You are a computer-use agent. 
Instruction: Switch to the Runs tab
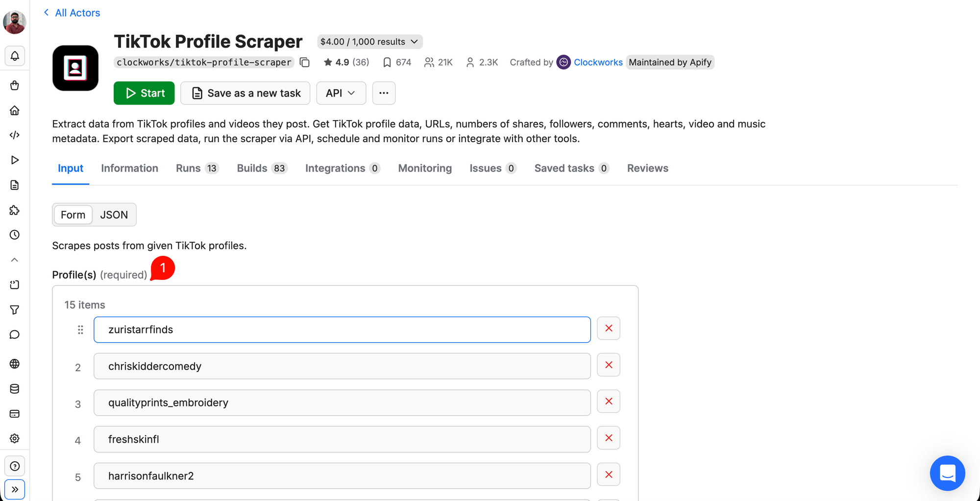pyautogui.click(x=188, y=168)
